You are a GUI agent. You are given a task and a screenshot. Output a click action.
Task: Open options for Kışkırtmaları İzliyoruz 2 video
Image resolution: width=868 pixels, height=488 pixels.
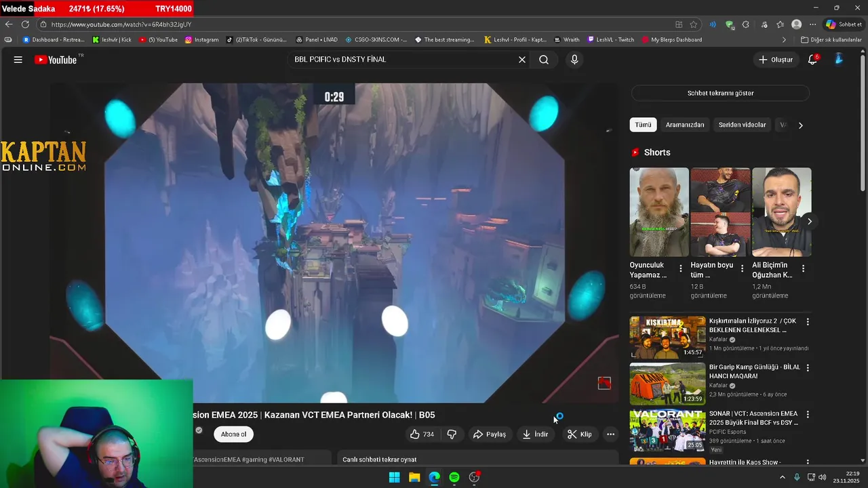coord(808,322)
